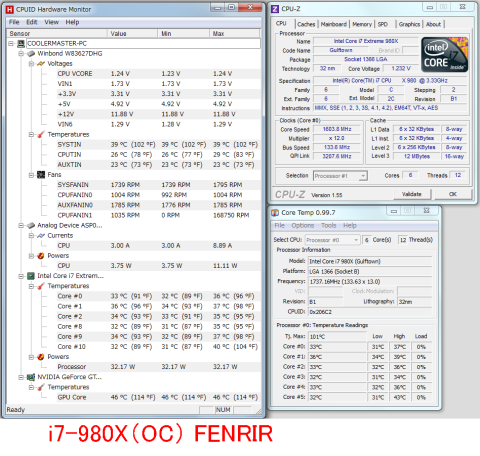
Task: Collapse the COOLERMASTER-PC root node
Action: [11, 43]
